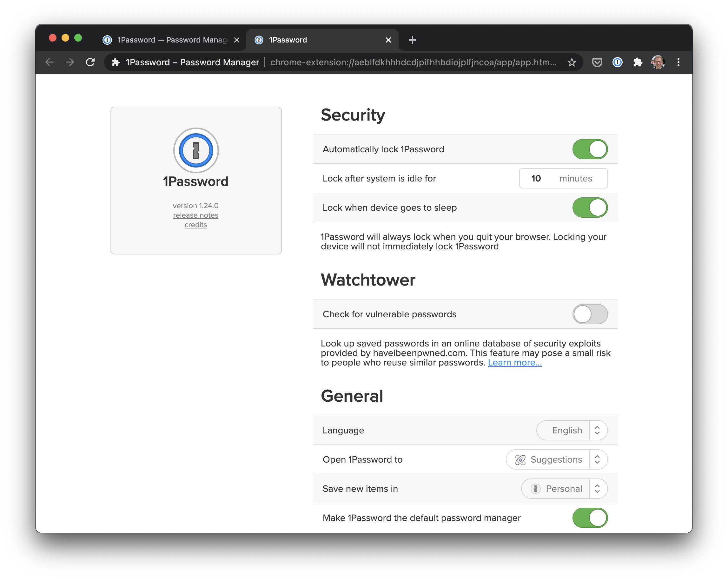Image resolution: width=728 pixels, height=580 pixels.
Task: Open the Pocket extension icon
Action: tap(597, 63)
